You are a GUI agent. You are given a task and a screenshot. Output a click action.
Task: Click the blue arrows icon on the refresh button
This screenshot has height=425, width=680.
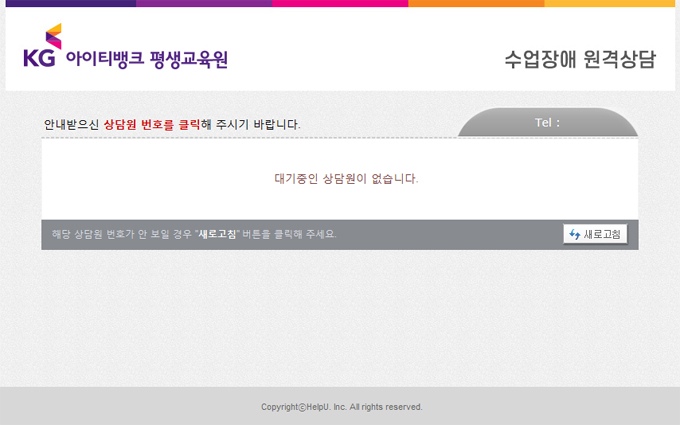[574, 235]
